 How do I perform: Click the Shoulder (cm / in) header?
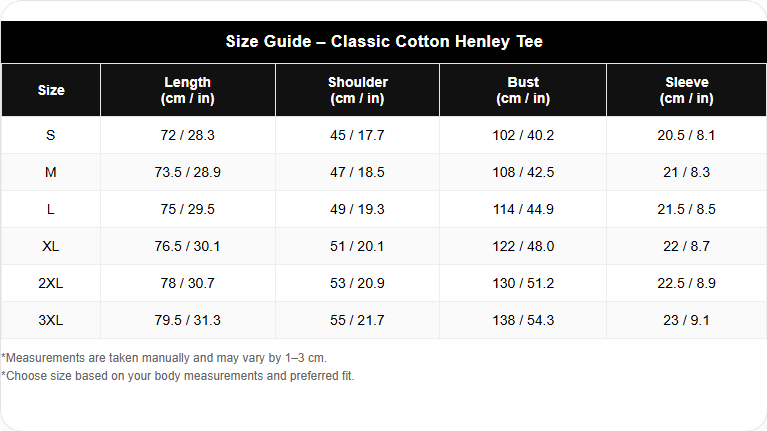click(x=358, y=90)
